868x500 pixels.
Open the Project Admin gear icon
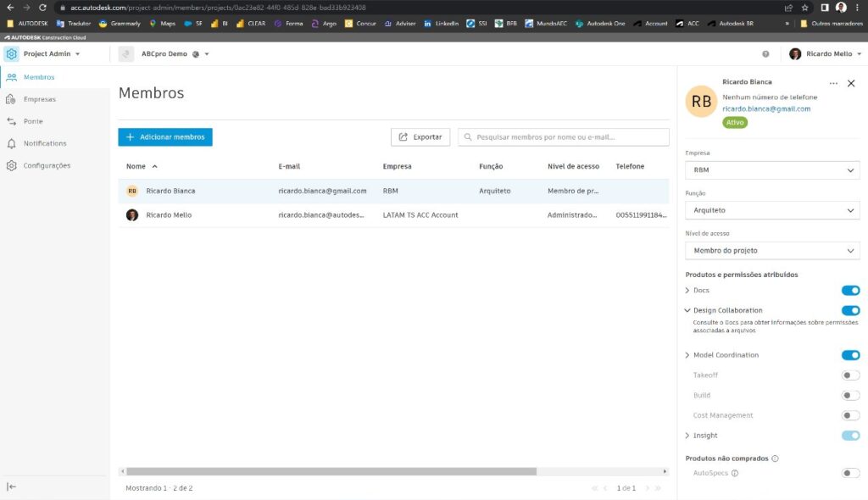(12, 53)
